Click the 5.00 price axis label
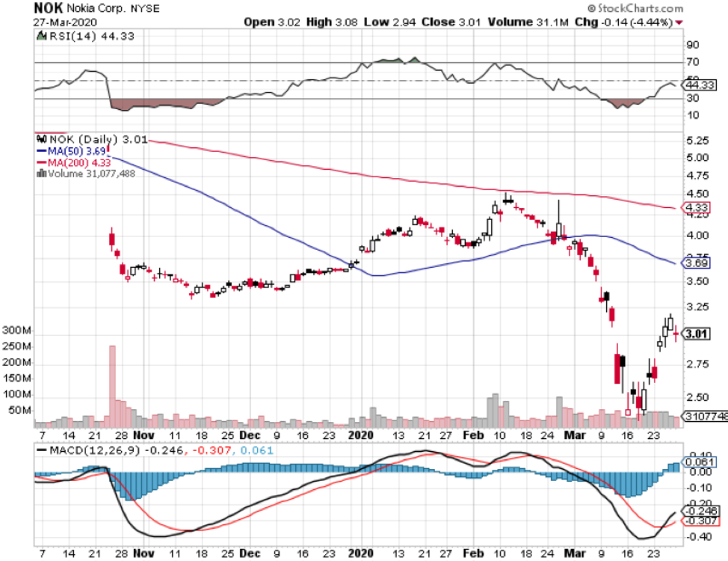 (697, 158)
